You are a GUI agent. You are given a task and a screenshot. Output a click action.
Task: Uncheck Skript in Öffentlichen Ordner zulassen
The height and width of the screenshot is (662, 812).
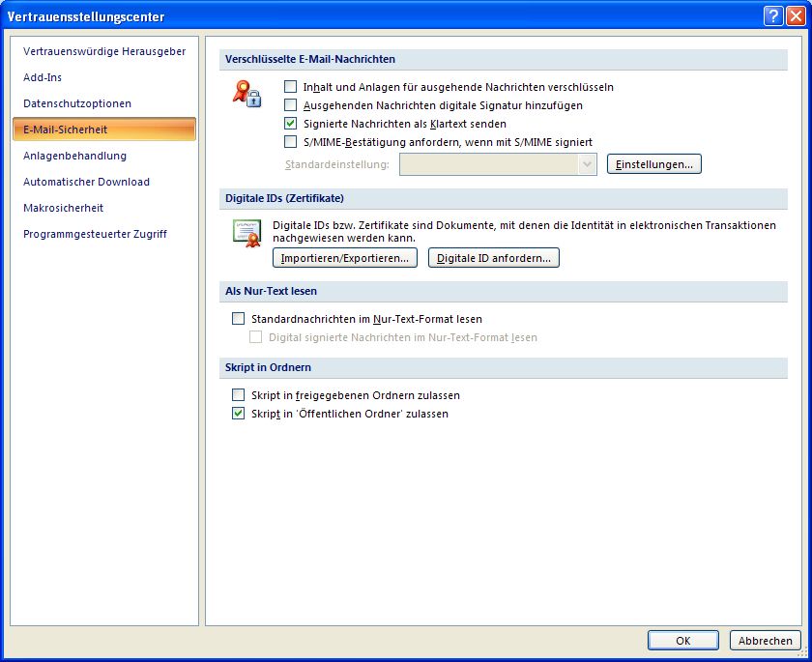tap(239, 414)
